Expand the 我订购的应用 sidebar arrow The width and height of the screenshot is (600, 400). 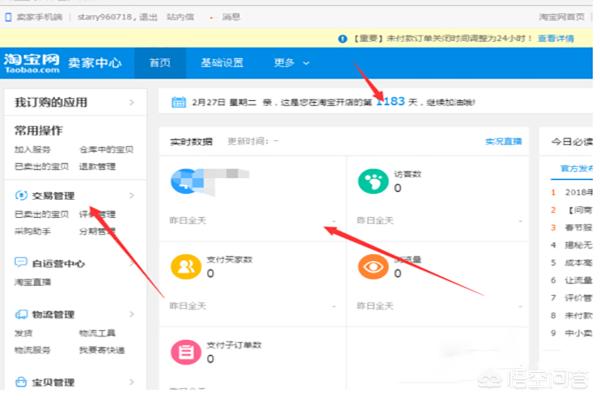click(x=131, y=102)
